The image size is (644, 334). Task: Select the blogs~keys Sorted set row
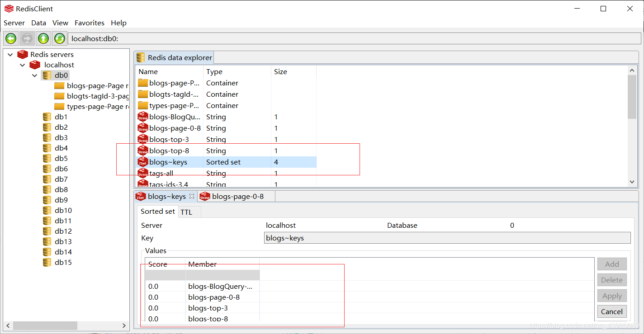[226, 162]
